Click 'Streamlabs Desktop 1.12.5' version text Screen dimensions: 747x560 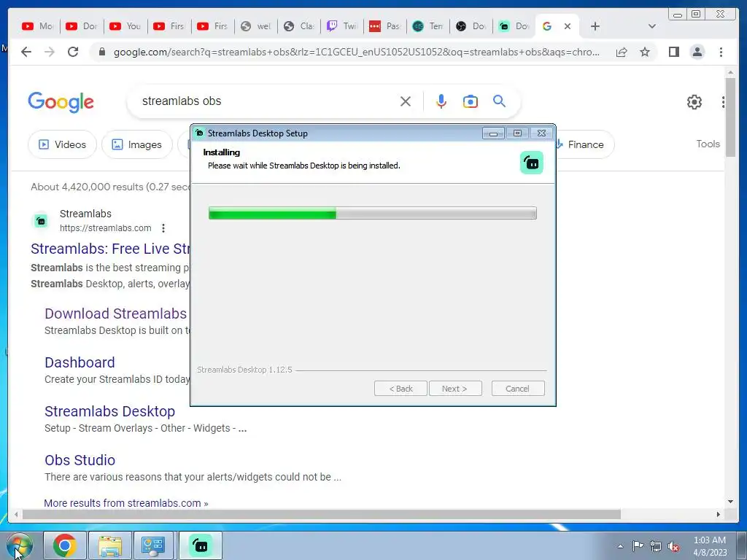[x=244, y=370]
